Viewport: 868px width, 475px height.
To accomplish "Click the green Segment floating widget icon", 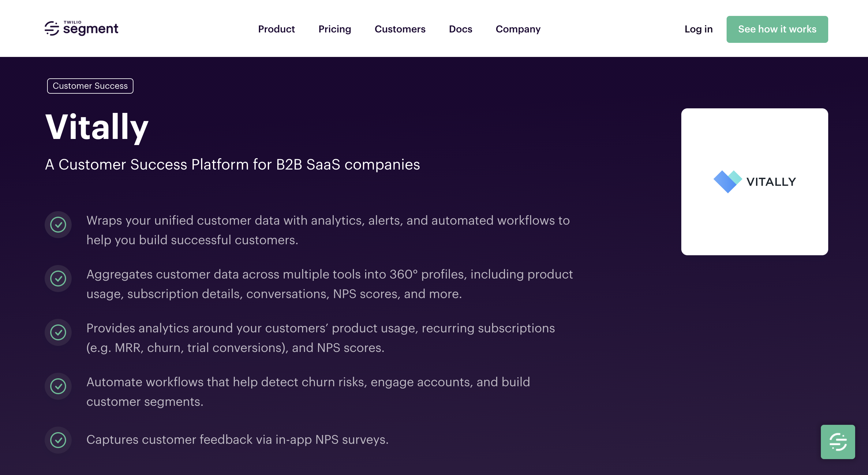I will tap(838, 442).
